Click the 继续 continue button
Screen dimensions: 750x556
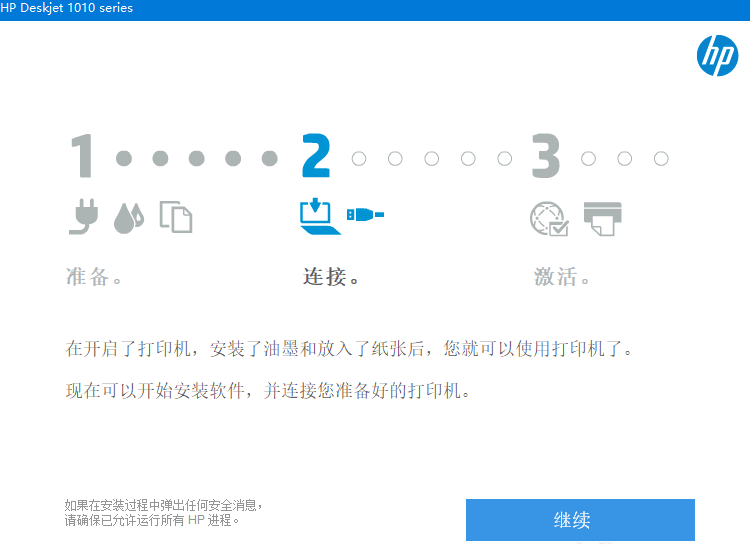(580, 520)
